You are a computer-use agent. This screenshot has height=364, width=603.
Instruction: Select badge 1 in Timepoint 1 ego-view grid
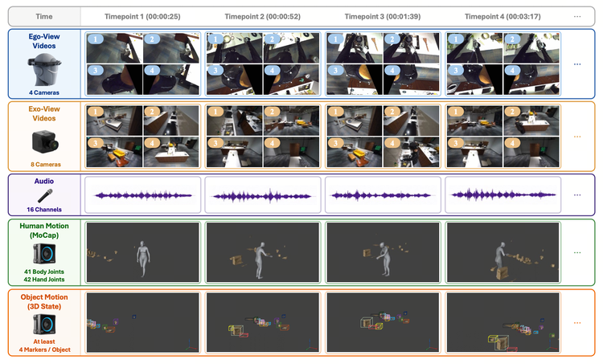point(96,39)
